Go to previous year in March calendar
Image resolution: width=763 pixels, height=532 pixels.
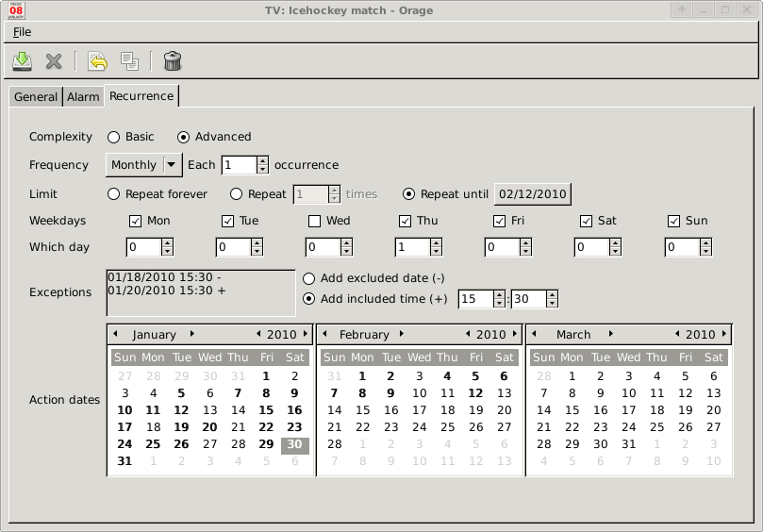[677, 334]
